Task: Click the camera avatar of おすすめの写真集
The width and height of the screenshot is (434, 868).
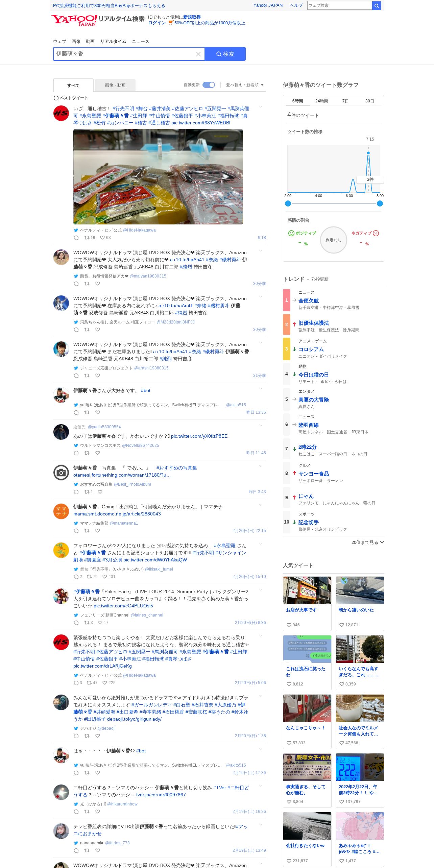Action: [61, 472]
